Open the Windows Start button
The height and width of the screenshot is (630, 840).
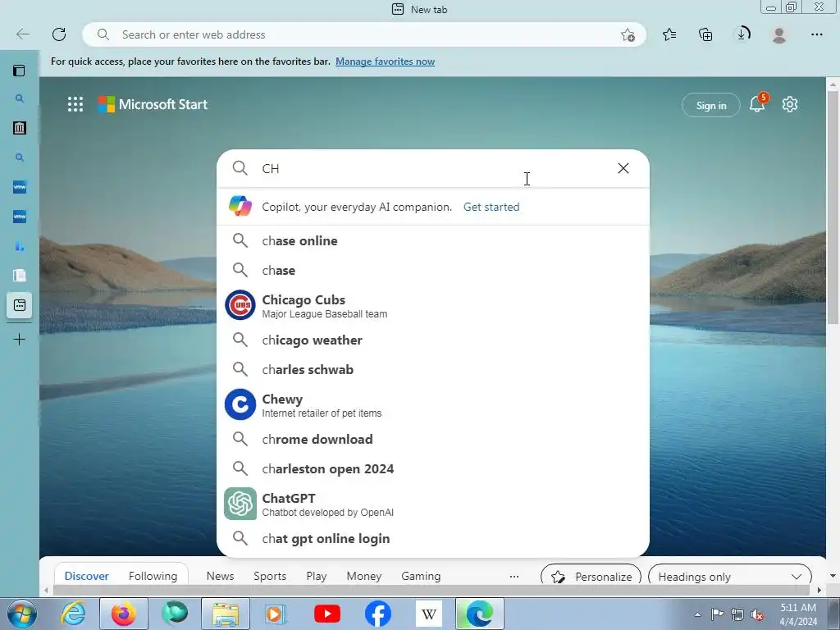point(22,614)
